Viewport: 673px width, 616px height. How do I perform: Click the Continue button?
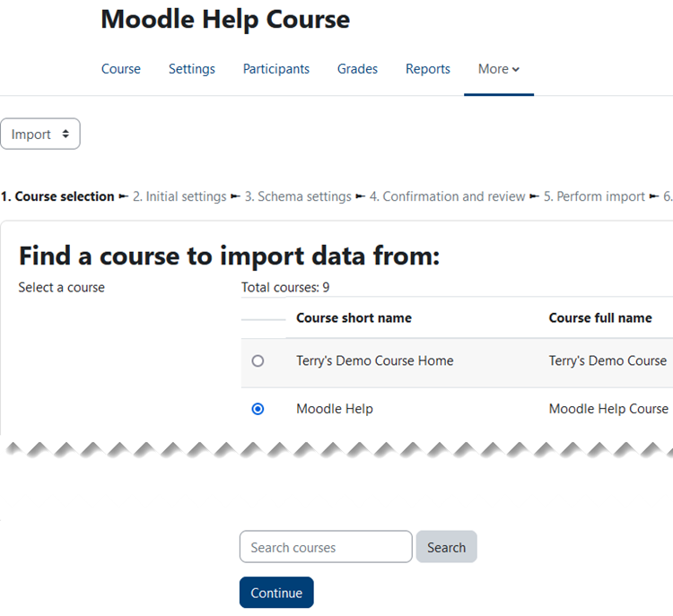pyautogui.click(x=276, y=593)
